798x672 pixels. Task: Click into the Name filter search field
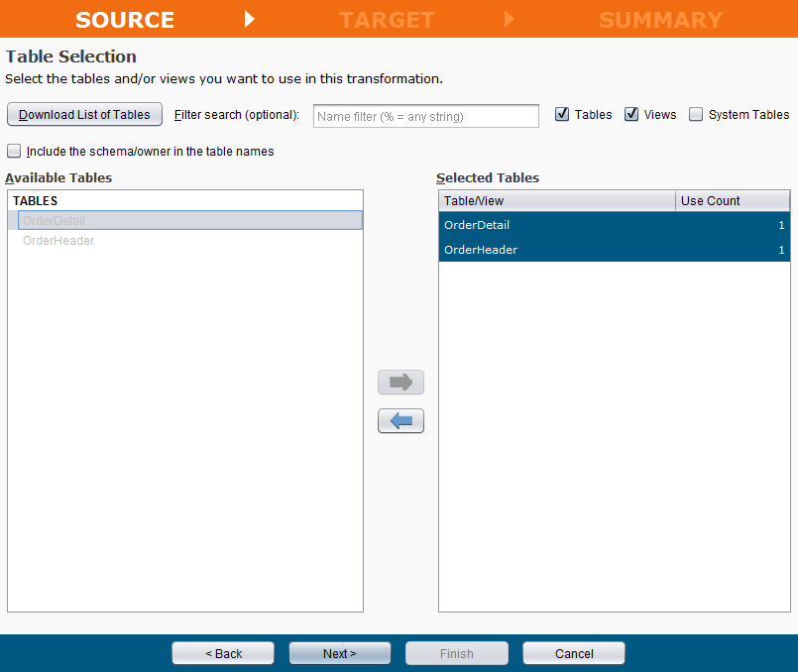425,116
